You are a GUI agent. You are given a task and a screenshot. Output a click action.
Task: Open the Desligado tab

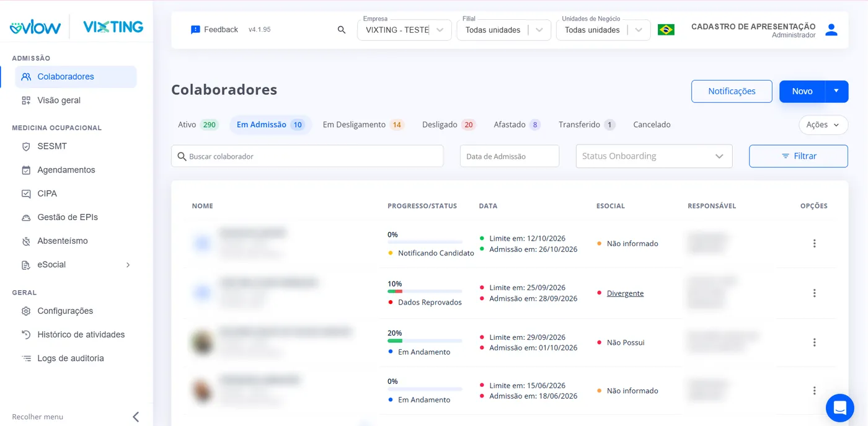(x=449, y=125)
